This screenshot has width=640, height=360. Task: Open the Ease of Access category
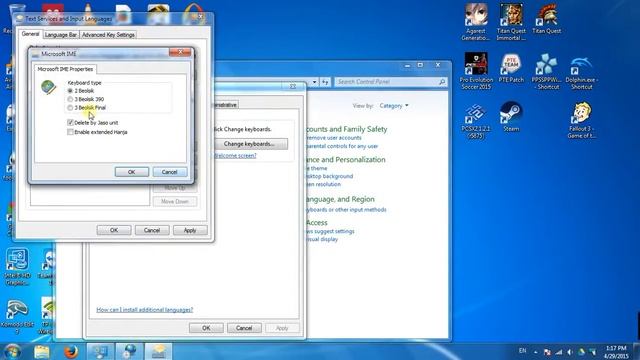click(317, 222)
